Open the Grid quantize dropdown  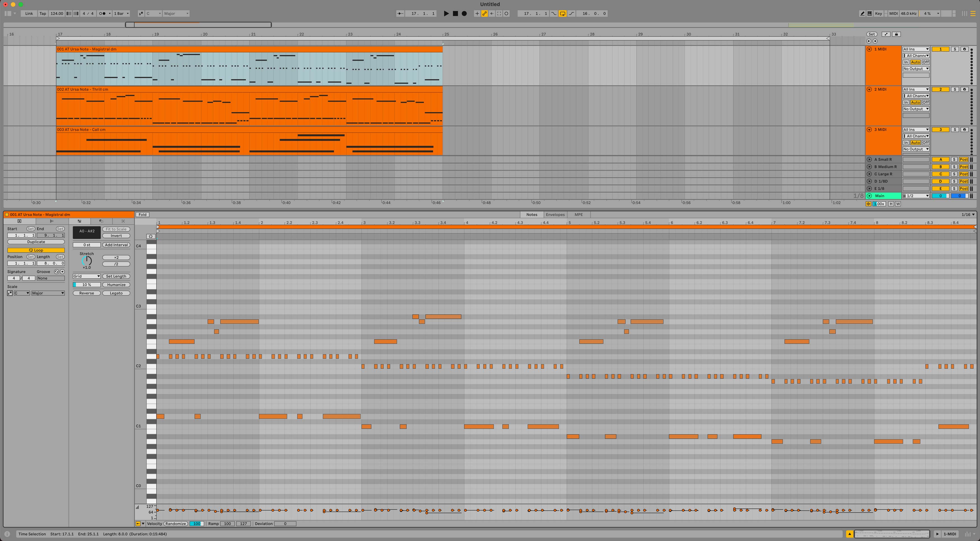[87, 277]
